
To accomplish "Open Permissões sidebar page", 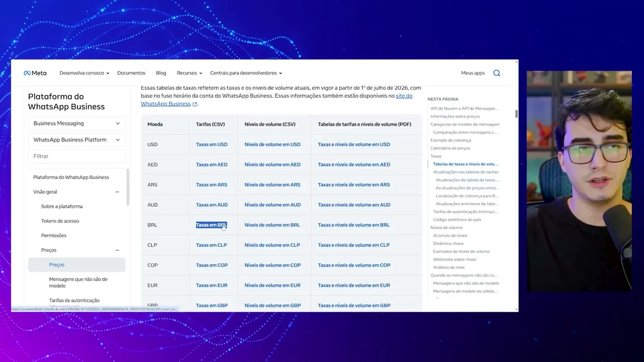I will pos(54,235).
